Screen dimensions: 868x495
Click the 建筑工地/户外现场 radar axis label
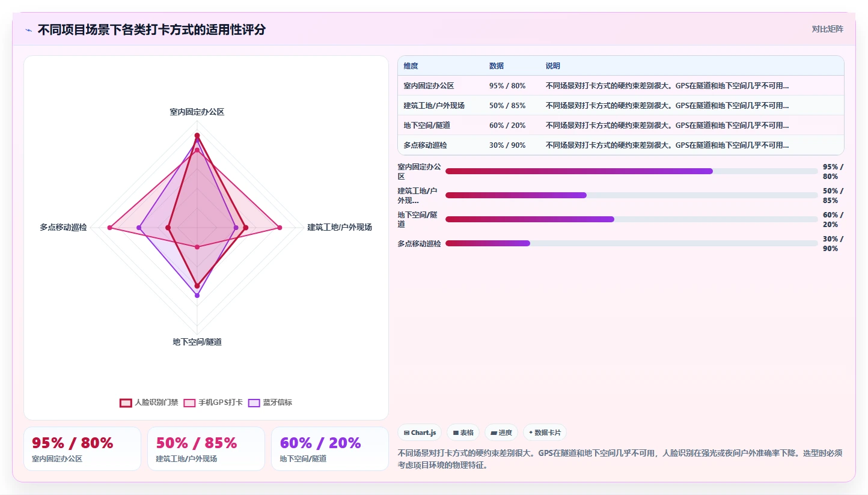pyautogui.click(x=340, y=227)
